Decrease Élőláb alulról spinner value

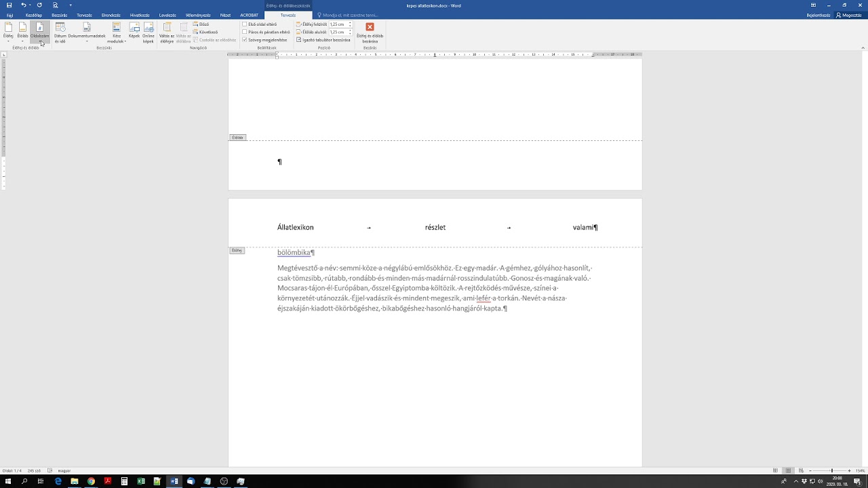(x=351, y=33)
